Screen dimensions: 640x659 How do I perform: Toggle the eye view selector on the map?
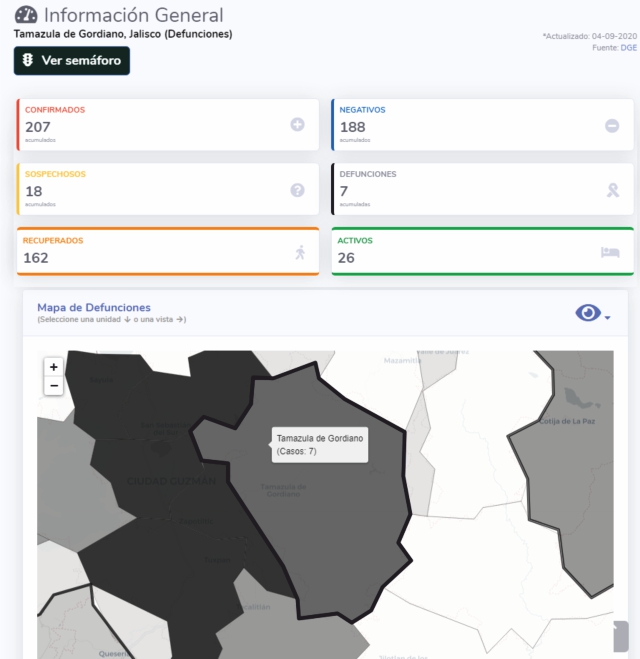[x=588, y=313]
